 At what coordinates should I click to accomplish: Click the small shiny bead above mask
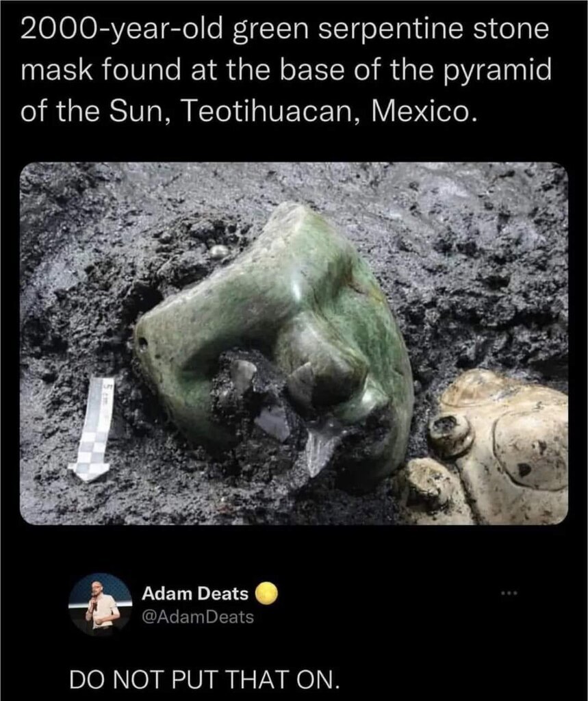click(x=218, y=252)
